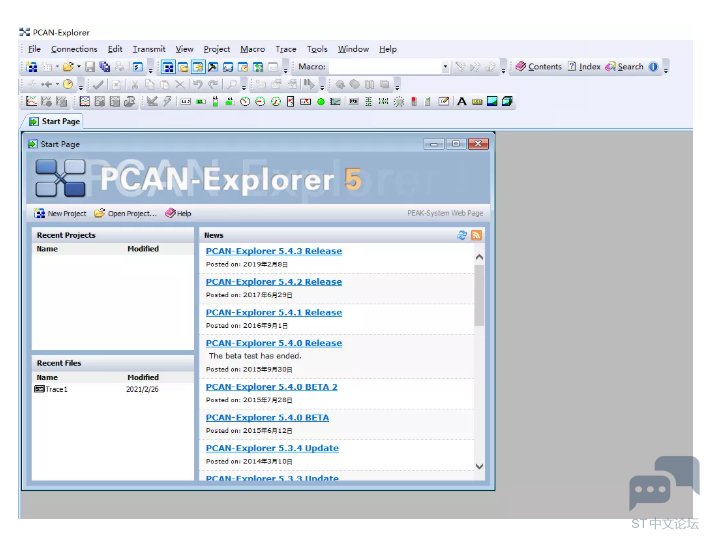
Task: Click the letter A text label icon
Action: point(461,102)
